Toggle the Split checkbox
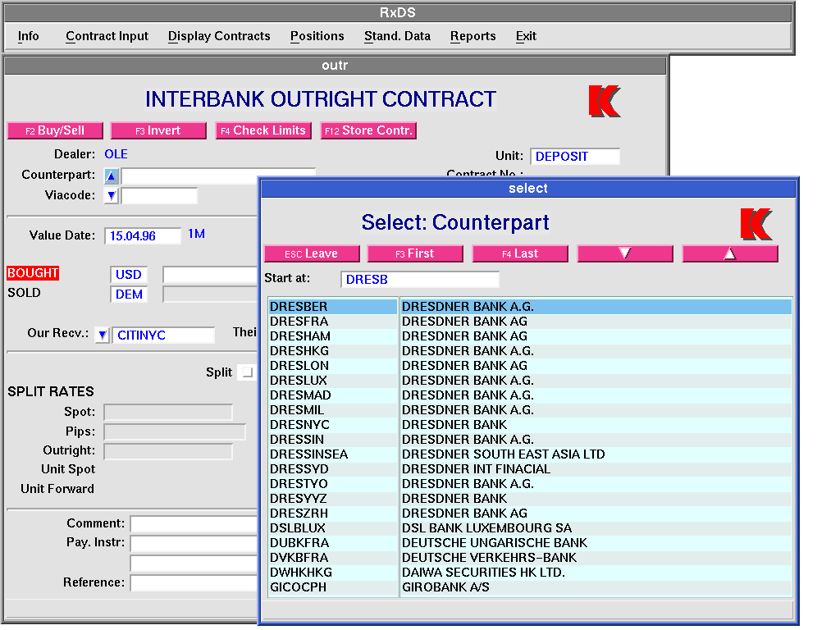 [x=247, y=372]
